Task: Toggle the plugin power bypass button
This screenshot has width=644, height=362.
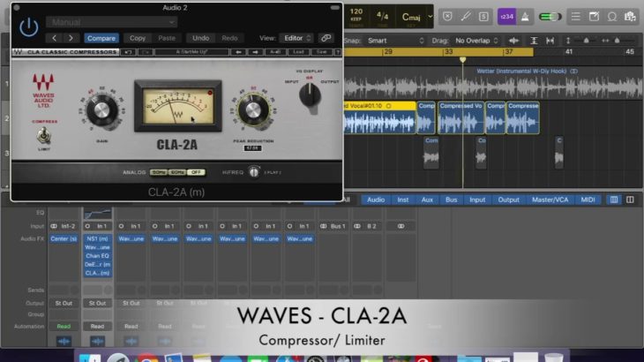Action: click(x=29, y=27)
